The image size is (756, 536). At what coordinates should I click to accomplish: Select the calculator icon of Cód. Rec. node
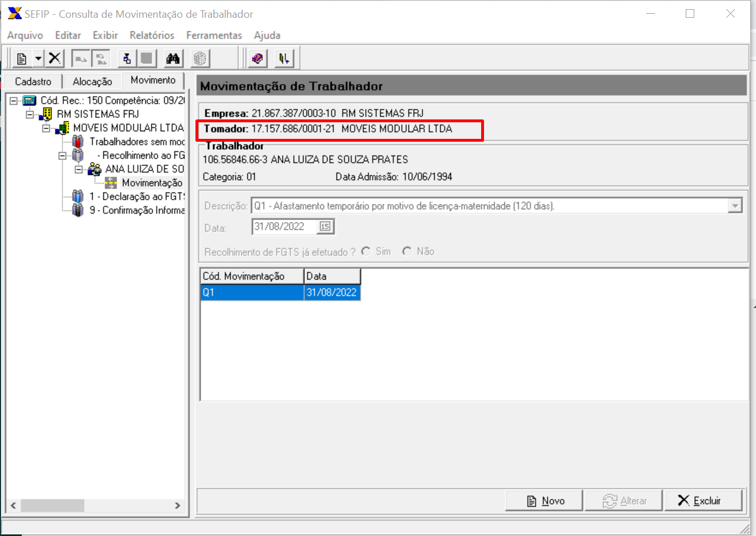[30, 101]
